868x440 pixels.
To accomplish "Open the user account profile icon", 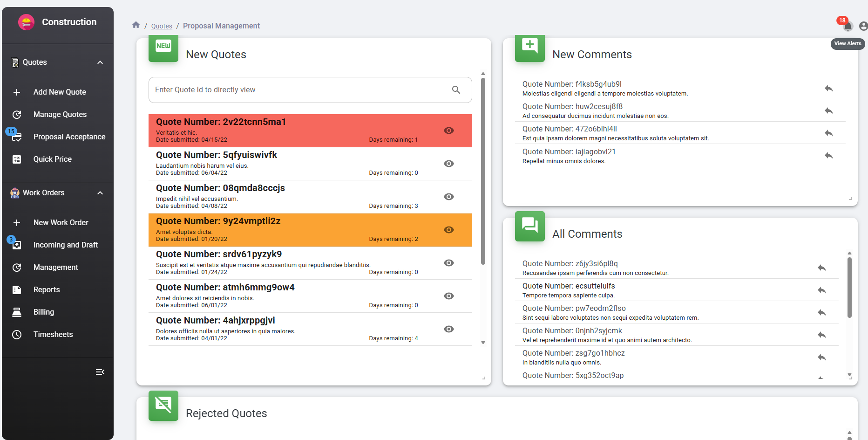I will [863, 26].
